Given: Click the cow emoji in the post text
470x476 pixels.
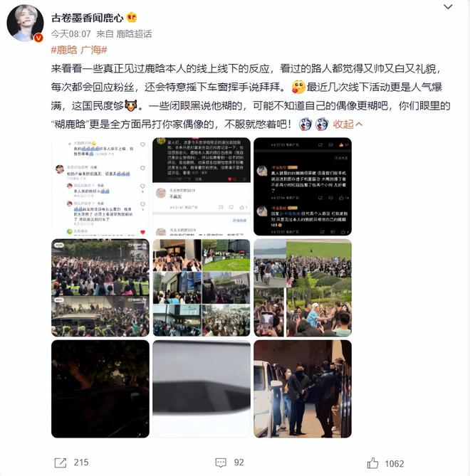Looking at the screenshot, I should pyautogui.click(x=131, y=105).
